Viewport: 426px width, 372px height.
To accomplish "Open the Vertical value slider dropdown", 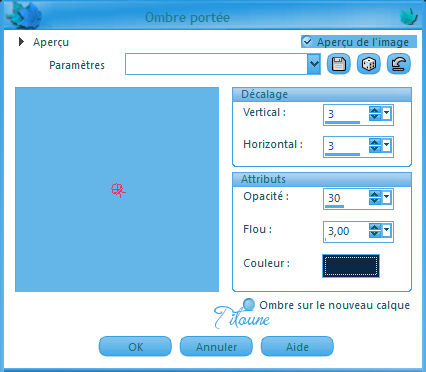I will (386, 113).
